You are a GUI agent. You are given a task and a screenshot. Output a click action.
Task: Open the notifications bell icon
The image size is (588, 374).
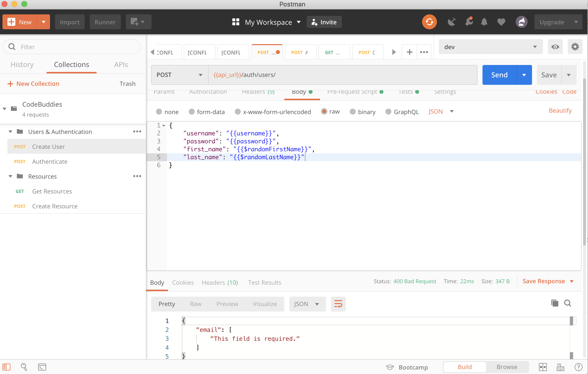pyautogui.click(x=484, y=22)
